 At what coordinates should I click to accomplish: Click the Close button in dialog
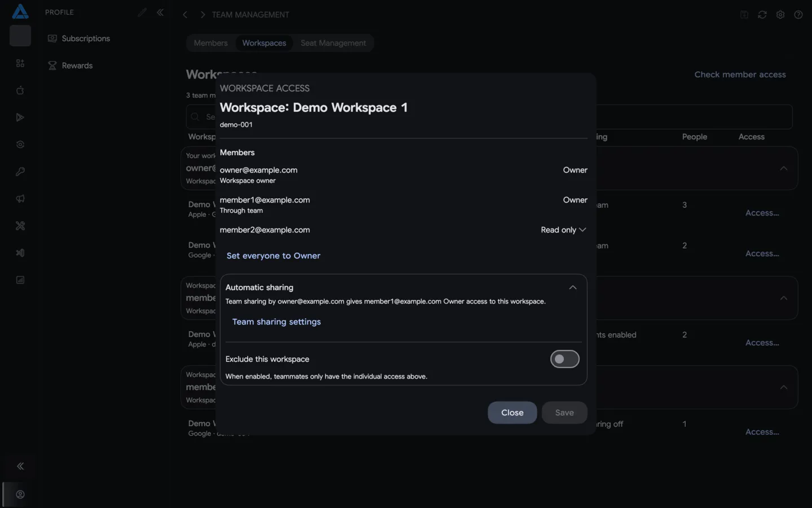pyautogui.click(x=512, y=413)
